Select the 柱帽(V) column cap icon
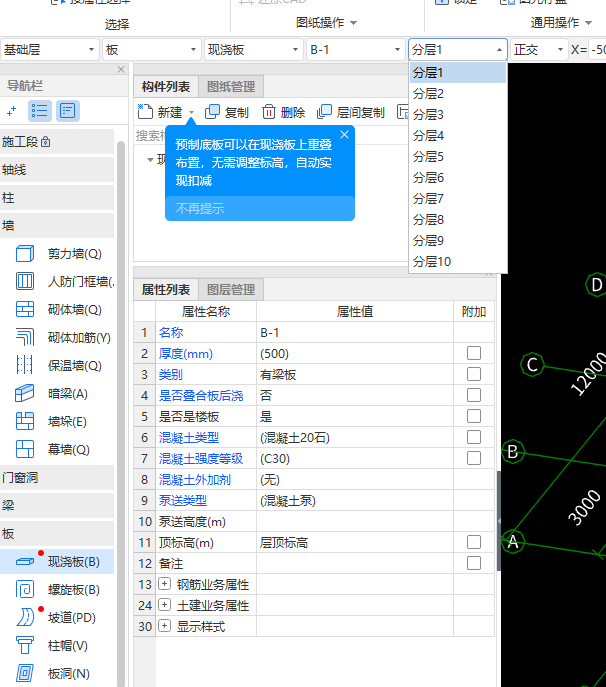This screenshot has width=606, height=687. [25, 645]
